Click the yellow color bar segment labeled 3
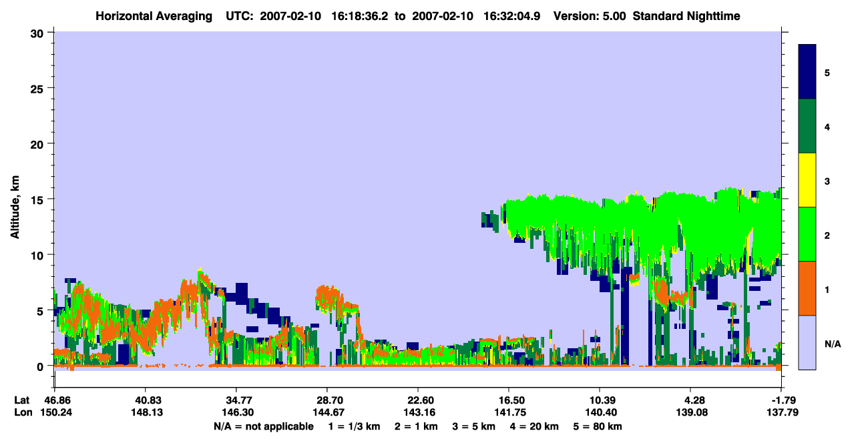The height and width of the screenshot is (445, 868). (808, 180)
